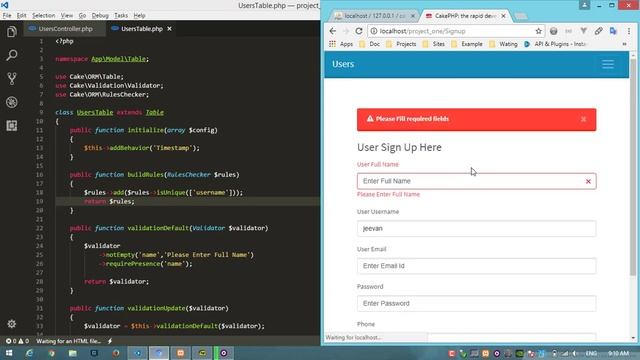Open the File menu in VS Code

pyautogui.click(x=7, y=16)
